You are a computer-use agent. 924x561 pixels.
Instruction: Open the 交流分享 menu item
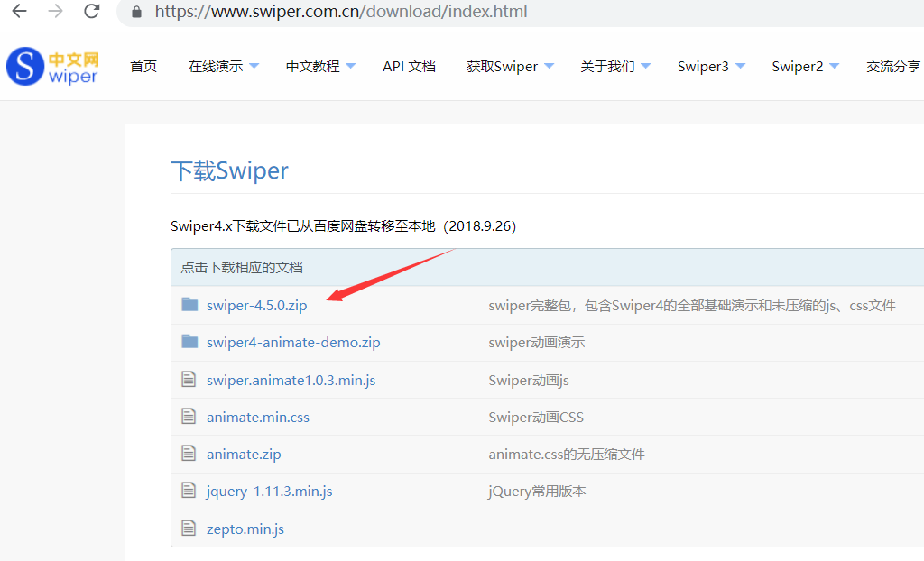(893, 67)
